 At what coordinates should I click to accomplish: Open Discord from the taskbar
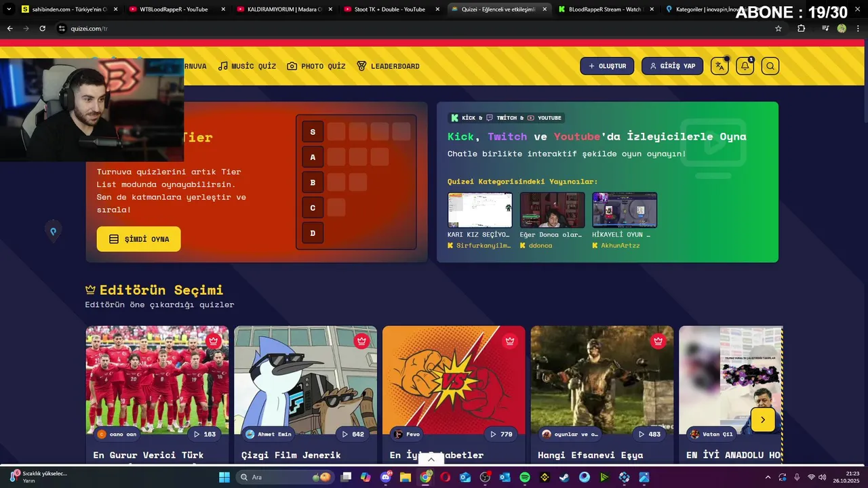click(x=386, y=477)
